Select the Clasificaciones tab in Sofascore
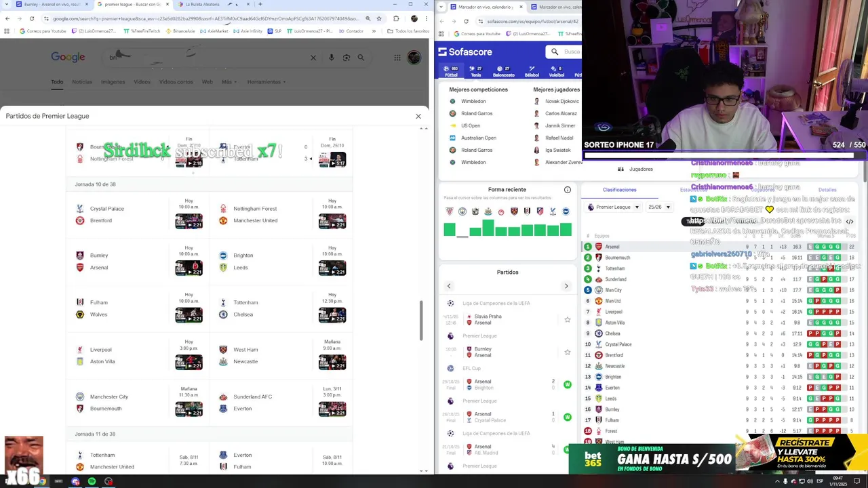 coord(620,190)
